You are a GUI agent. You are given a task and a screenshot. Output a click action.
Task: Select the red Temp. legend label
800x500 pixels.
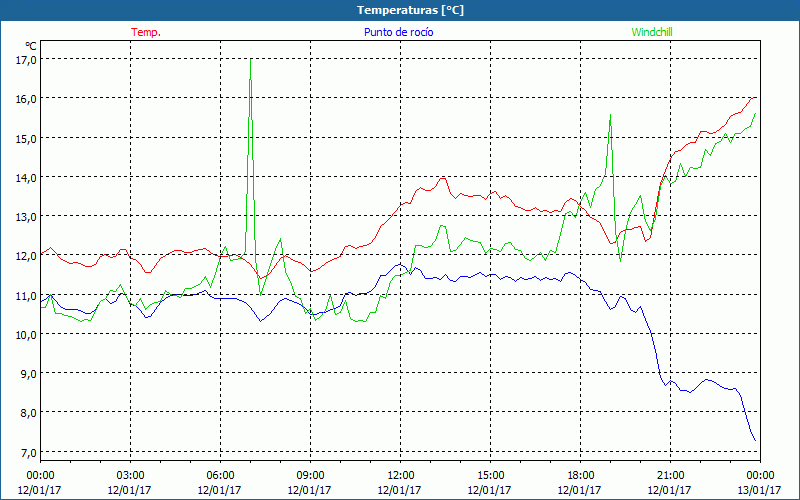tap(146, 32)
